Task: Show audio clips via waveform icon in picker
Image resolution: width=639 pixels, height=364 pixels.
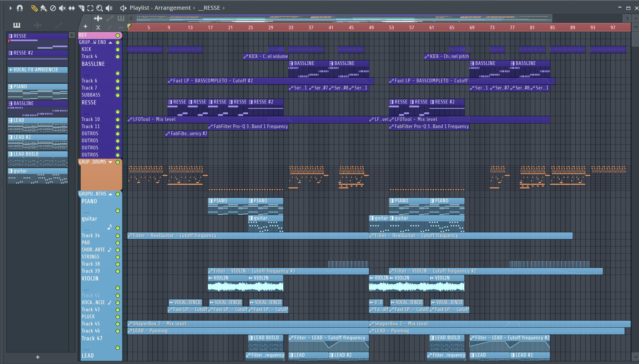Action: tap(37, 25)
